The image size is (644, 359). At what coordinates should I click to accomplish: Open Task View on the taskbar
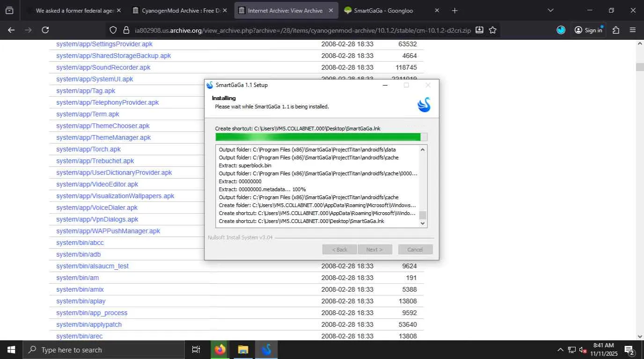point(196,350)
